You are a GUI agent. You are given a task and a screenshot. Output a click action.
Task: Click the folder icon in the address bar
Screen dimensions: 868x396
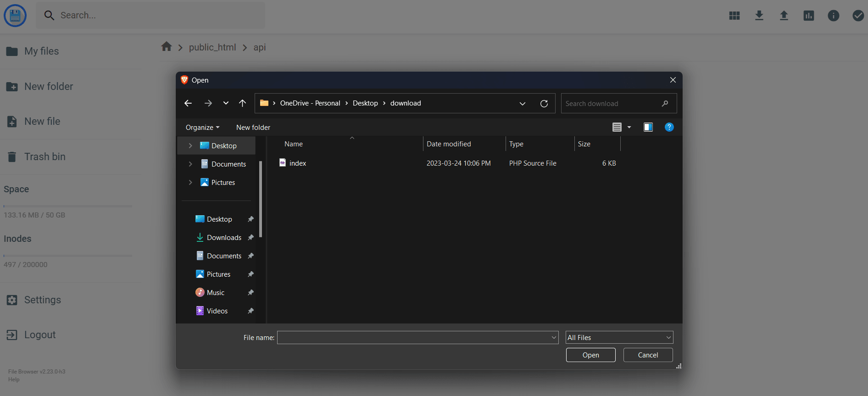(264, 103)
